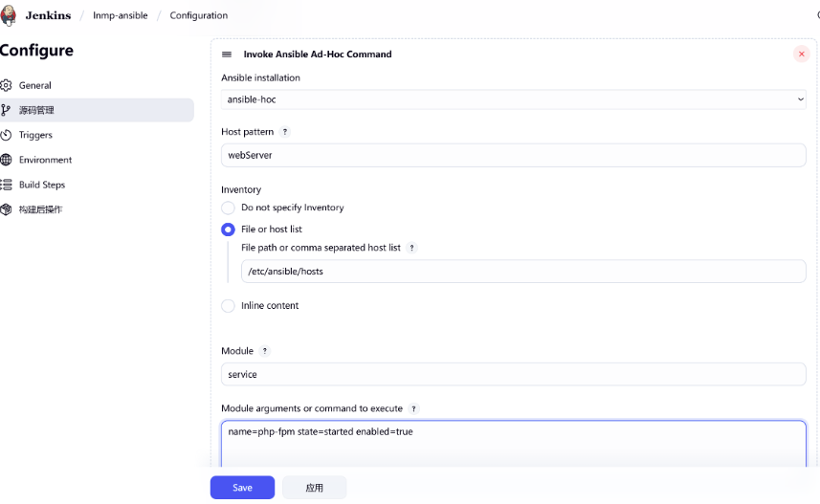Click the Jenkins butler logo icon

tap(9, 15)
